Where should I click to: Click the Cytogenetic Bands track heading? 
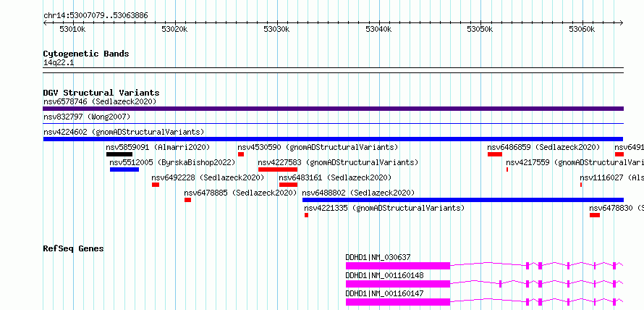[86, 54]
